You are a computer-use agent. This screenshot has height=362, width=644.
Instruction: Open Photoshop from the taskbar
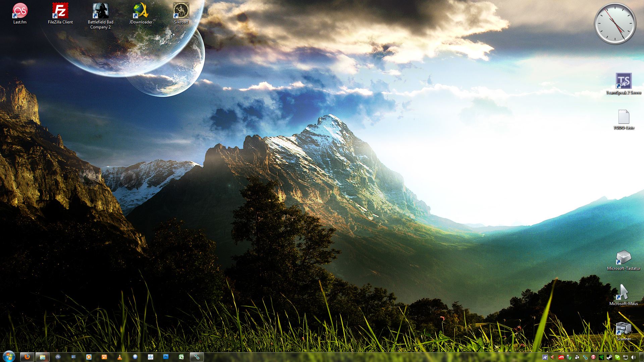pos(166,357)
